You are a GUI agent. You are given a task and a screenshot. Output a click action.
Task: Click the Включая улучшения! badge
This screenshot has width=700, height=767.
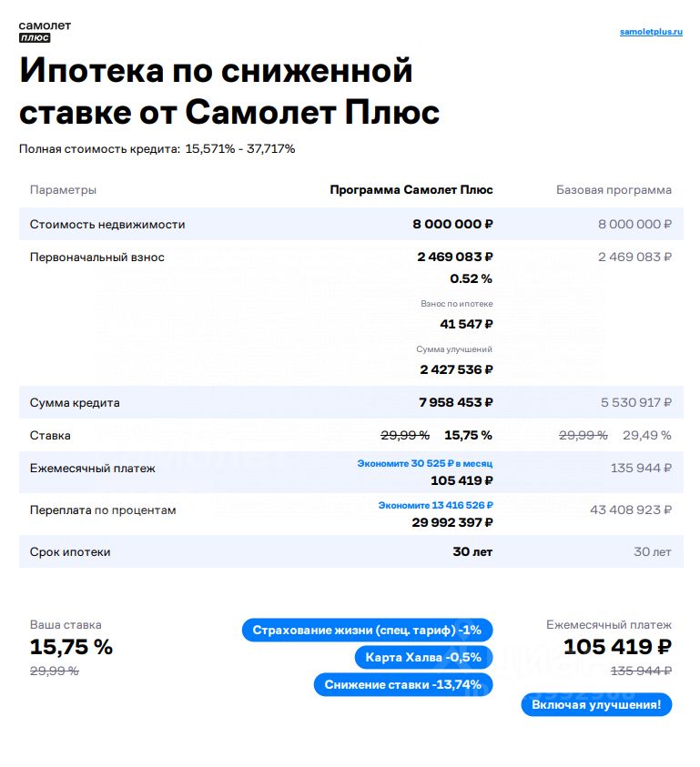(596, 704)
